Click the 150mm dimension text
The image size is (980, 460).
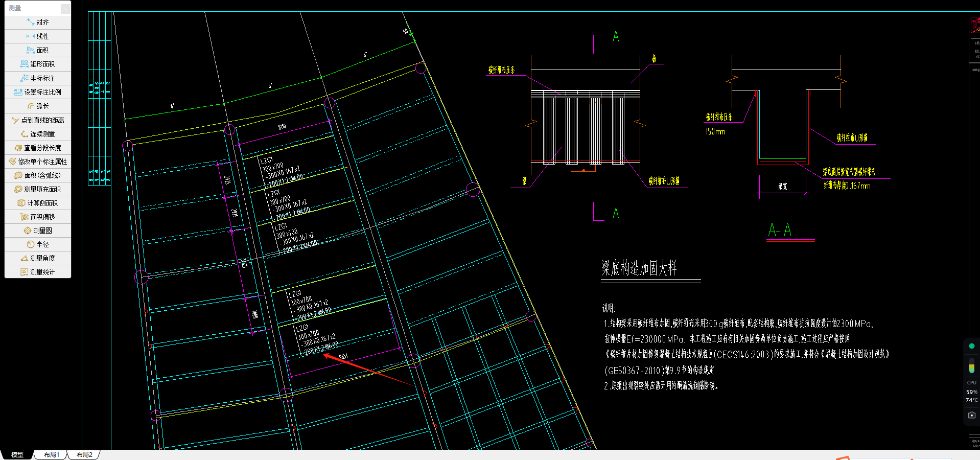tap(715, 132)
